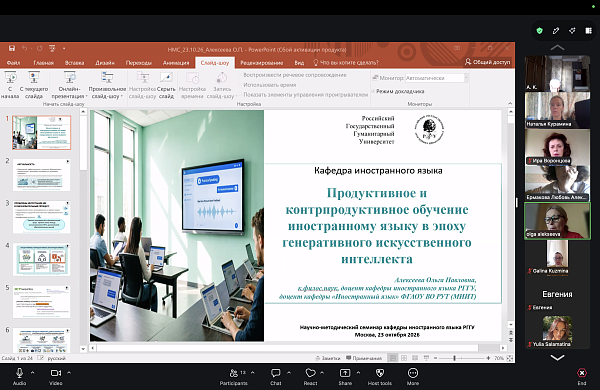Expand Chat options caret
Viewport: 600px width, 390px height.
click(289, 372)
